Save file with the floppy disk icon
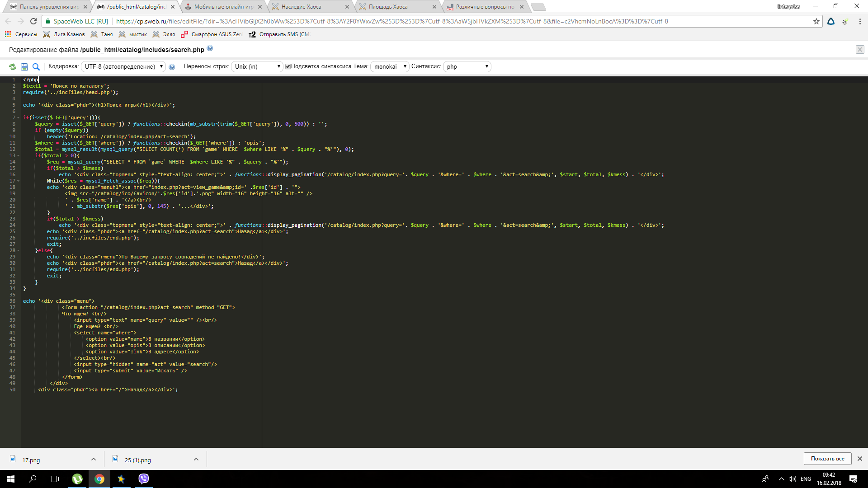The image size is (868, 488). point(24,67)
